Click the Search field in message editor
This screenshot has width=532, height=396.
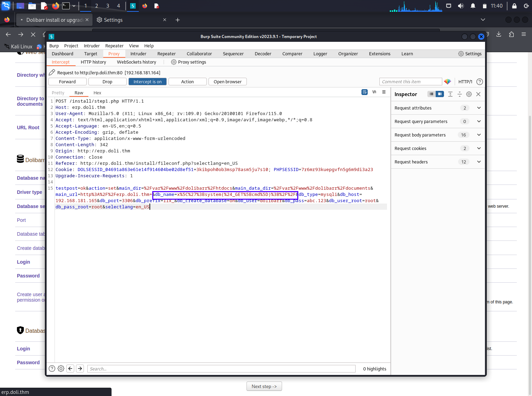click(x=221, y=369)
